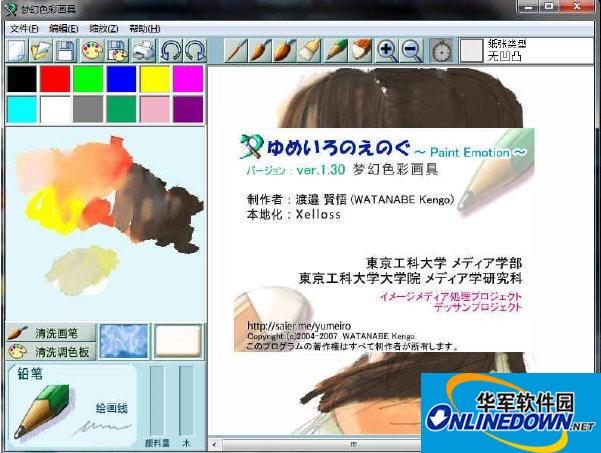Screen dimensions: 601x453
Task: Open the 文件(F) menu
Action: click(x=24, y=29)
